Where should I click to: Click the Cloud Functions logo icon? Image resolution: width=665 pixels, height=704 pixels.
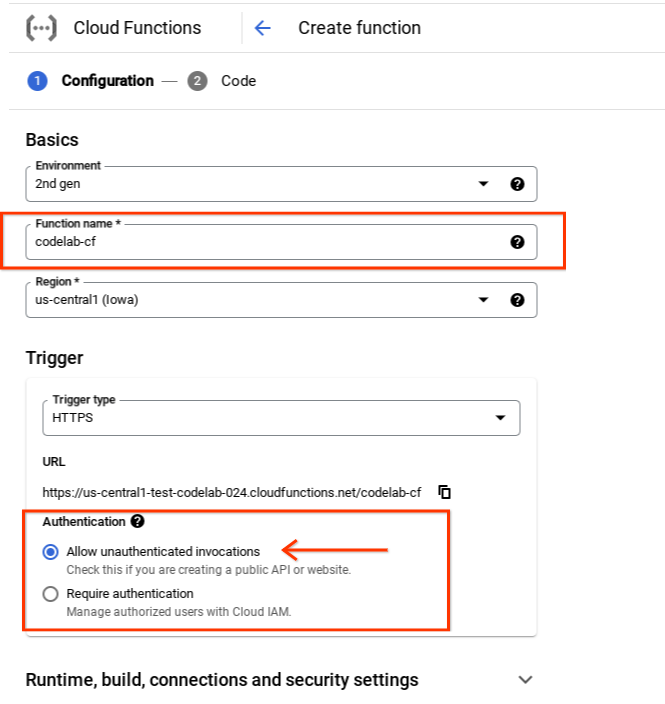41,28
